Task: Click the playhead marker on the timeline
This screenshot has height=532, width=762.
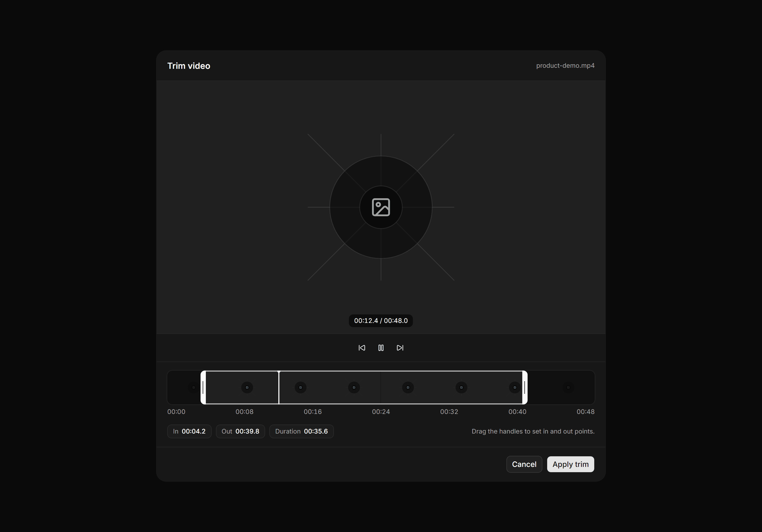Action: coord(279,387)
